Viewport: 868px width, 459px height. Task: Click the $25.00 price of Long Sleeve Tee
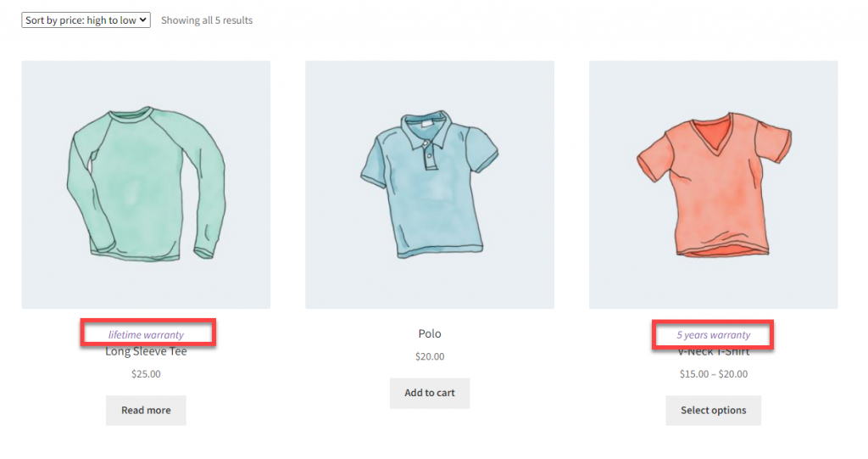coord(146,374)
